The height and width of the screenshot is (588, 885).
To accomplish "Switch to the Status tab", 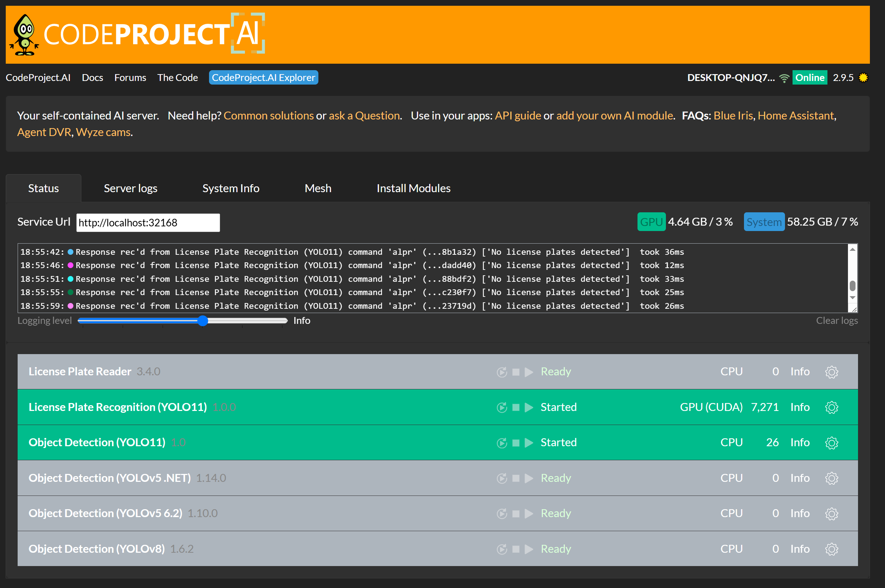I will [x=44, y=188].
